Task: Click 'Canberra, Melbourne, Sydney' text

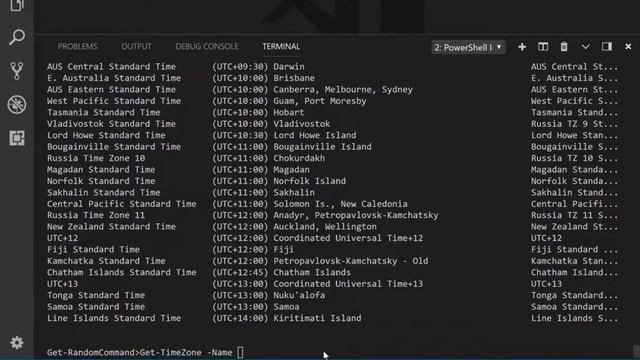Action: [343, 89]
